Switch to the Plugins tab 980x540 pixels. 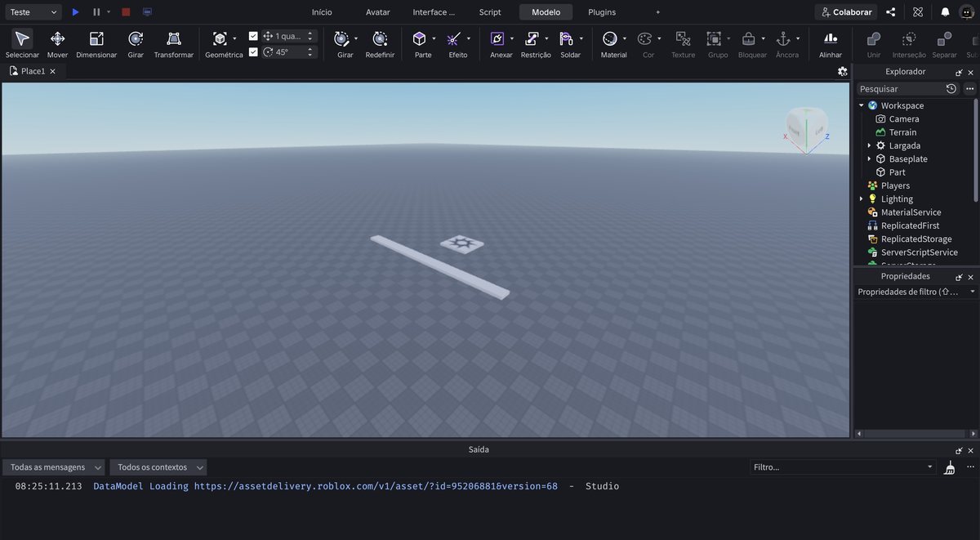click(602, 12)
